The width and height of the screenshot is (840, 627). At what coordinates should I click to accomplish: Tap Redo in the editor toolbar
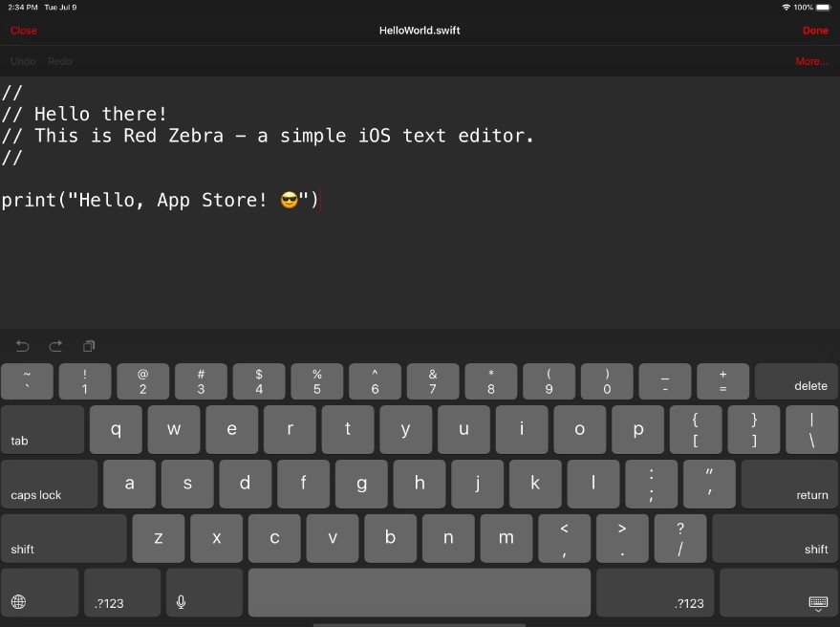coord(59,61)
